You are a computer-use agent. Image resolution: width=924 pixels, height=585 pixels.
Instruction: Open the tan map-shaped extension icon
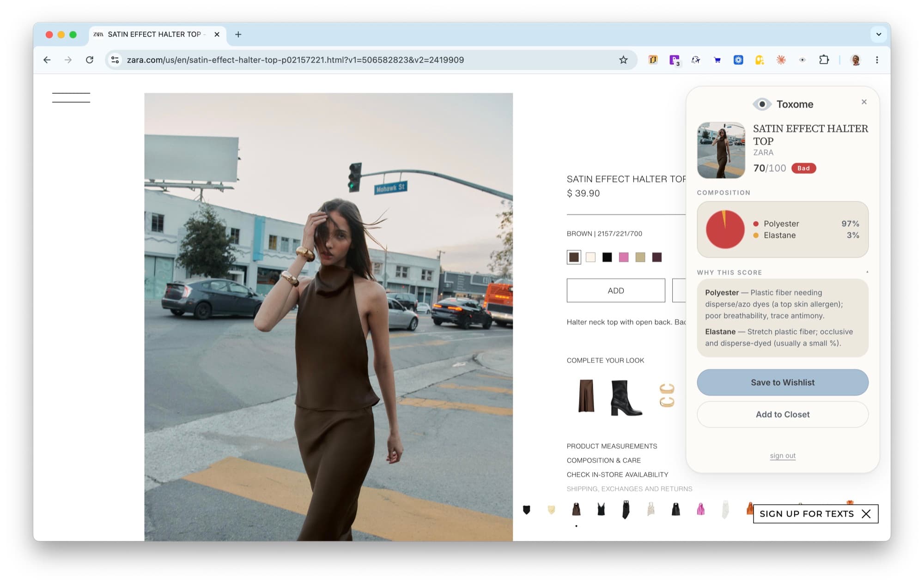coord(653,60)
